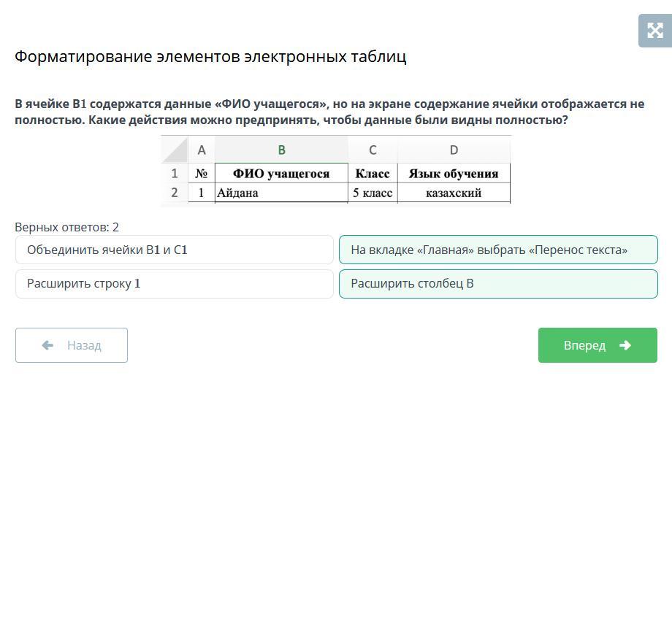The width and height of the screenshot is (672, 635).
Task: Select the «казахский» cell
Action: (454, 193)
